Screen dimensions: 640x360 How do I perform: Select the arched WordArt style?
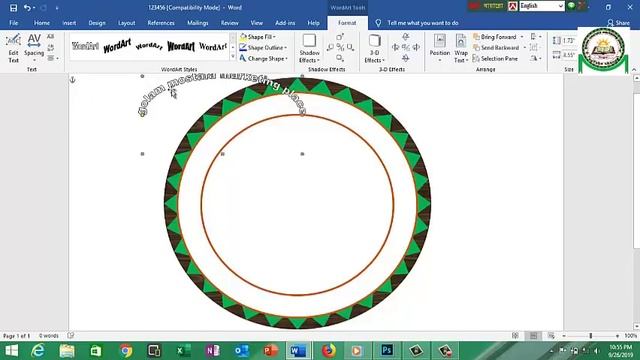click(x=149, y=47)
